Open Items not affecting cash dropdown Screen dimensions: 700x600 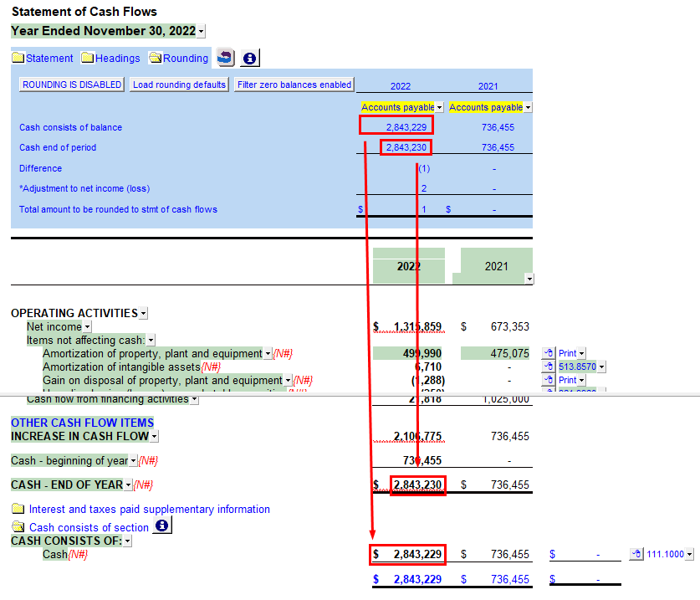pos(151,340)
